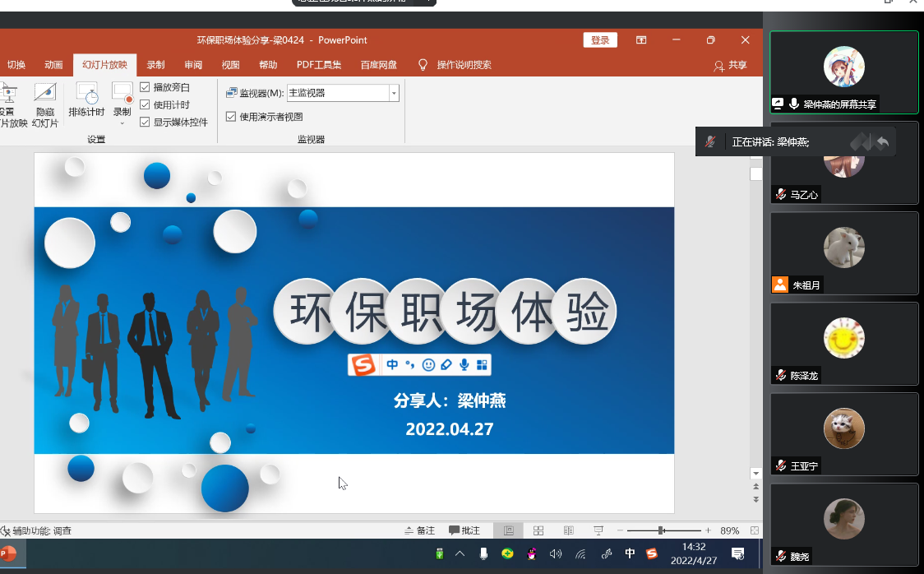Click the 备注 notes button

point(419,530)
